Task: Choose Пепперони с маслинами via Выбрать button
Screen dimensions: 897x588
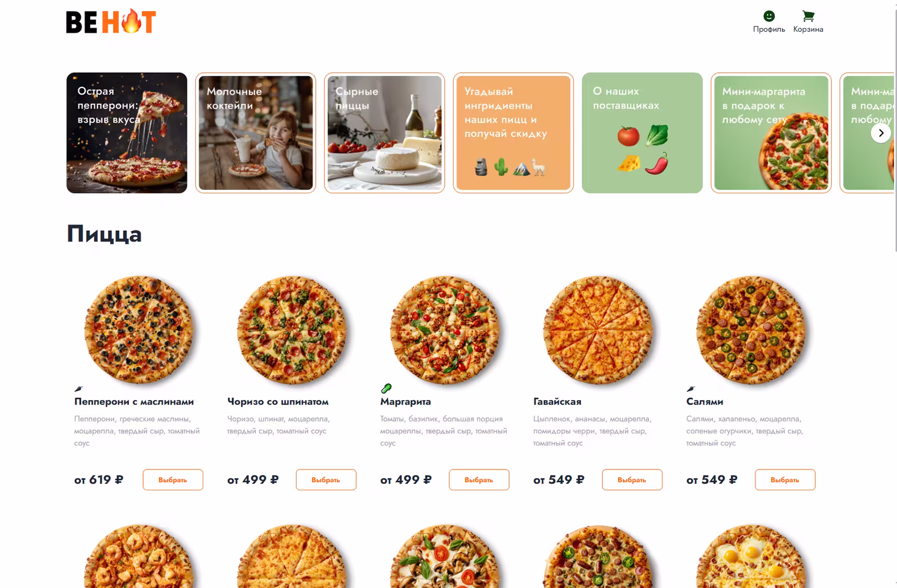Action: tap(173, 479)
